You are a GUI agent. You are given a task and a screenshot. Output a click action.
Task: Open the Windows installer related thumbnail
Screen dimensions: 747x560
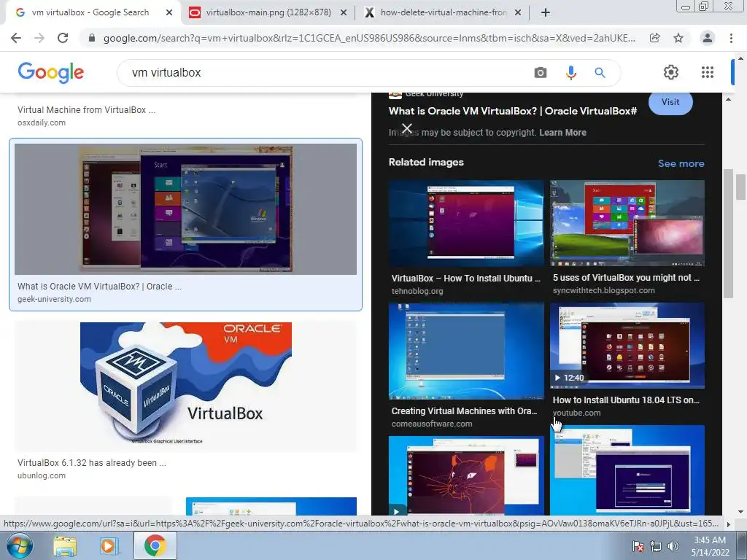[627, 470]
